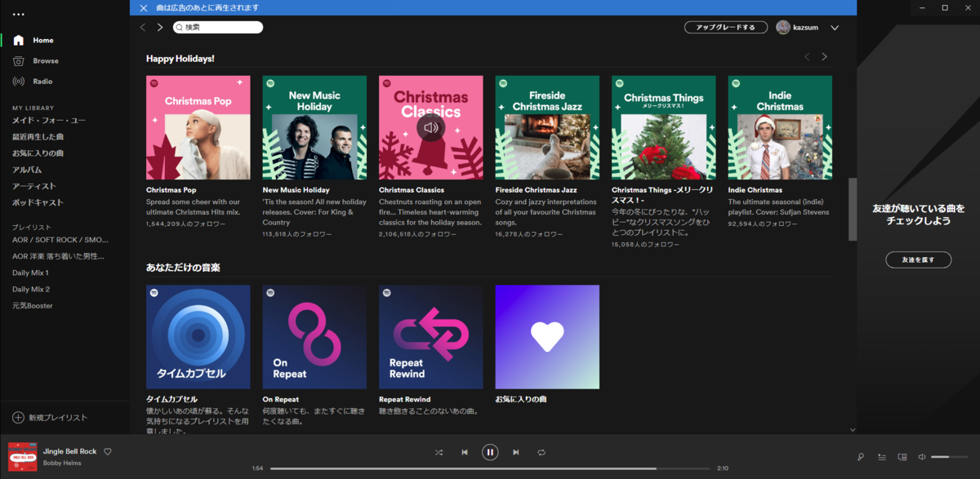Image resolution: width=980 pixels, height=479 pixels.
Task: Select AOR / SOFT ROCK playlist
Action: point(60,240)
